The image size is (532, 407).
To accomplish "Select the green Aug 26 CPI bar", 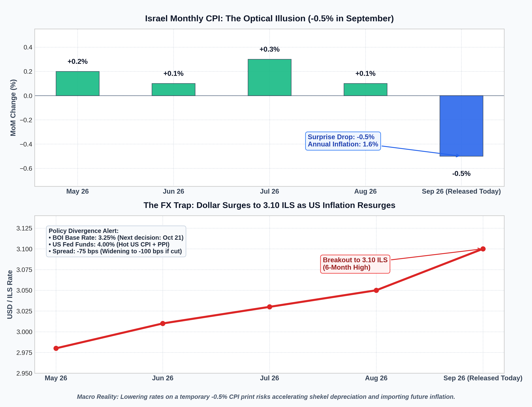I will [x=365, y=90].
